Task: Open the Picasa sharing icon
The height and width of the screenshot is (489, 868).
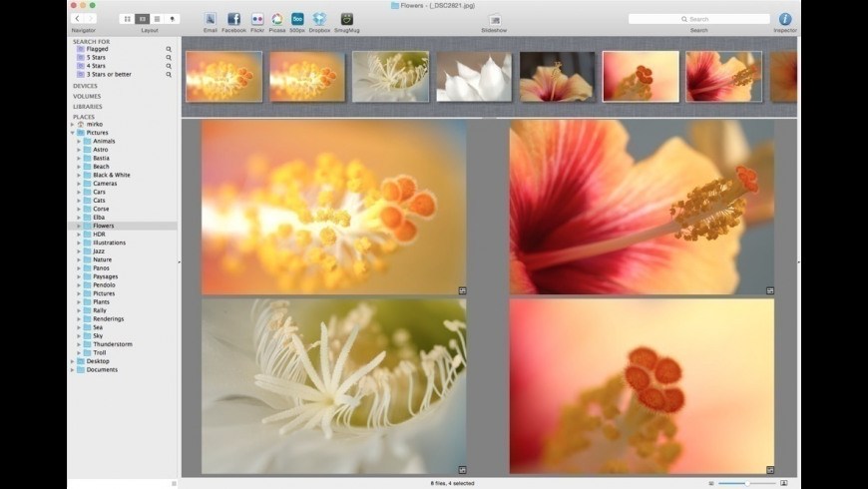Action: pyautogui.click(x=276, y=19)
